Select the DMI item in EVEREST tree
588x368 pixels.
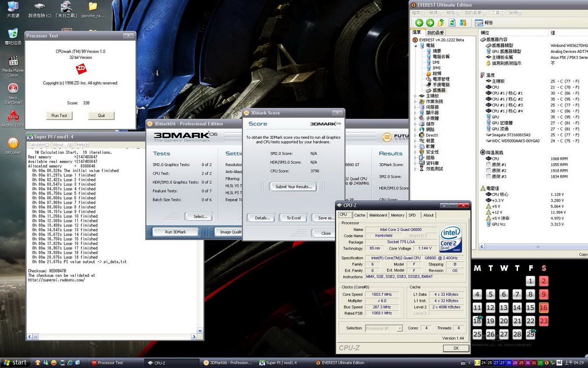pos(433,62)
